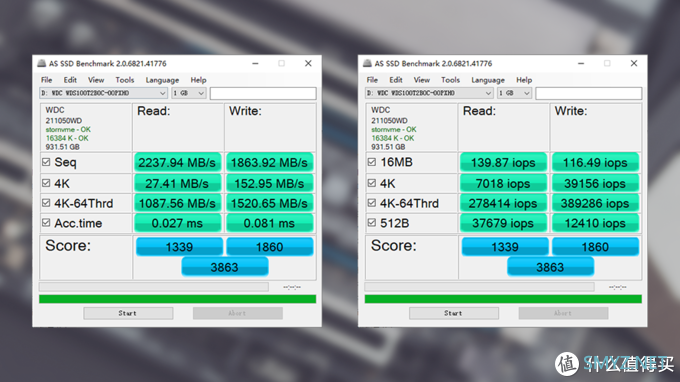Toggle the 4K checkbox in the left window

[46, 183]
